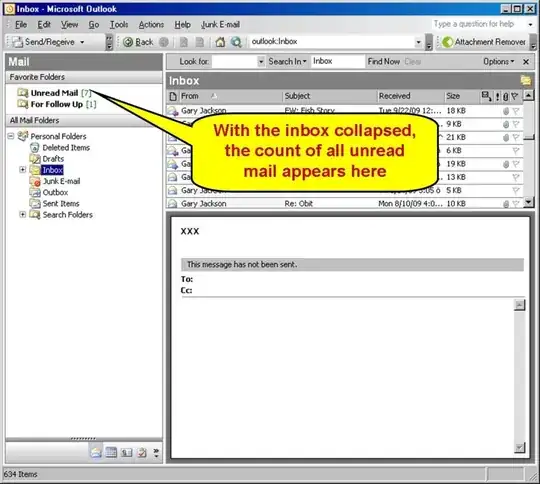Select the Outbox folder
The height and width of the screenshot is (484, 540).
49,192
